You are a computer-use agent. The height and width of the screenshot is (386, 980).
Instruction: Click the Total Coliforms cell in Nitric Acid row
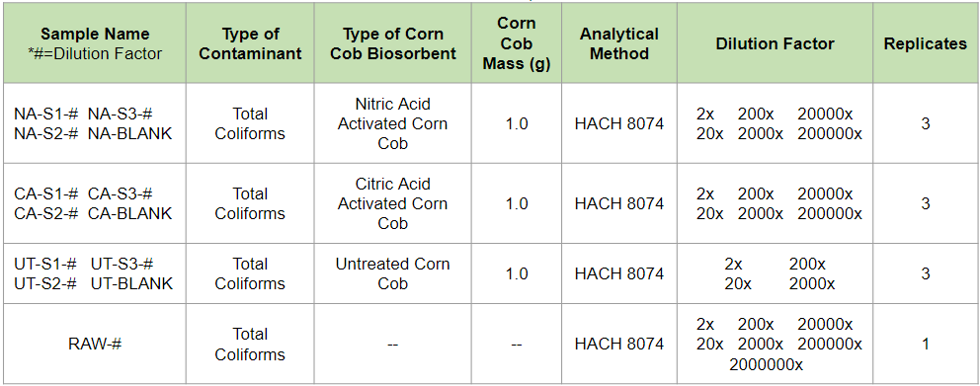point(250,123)
